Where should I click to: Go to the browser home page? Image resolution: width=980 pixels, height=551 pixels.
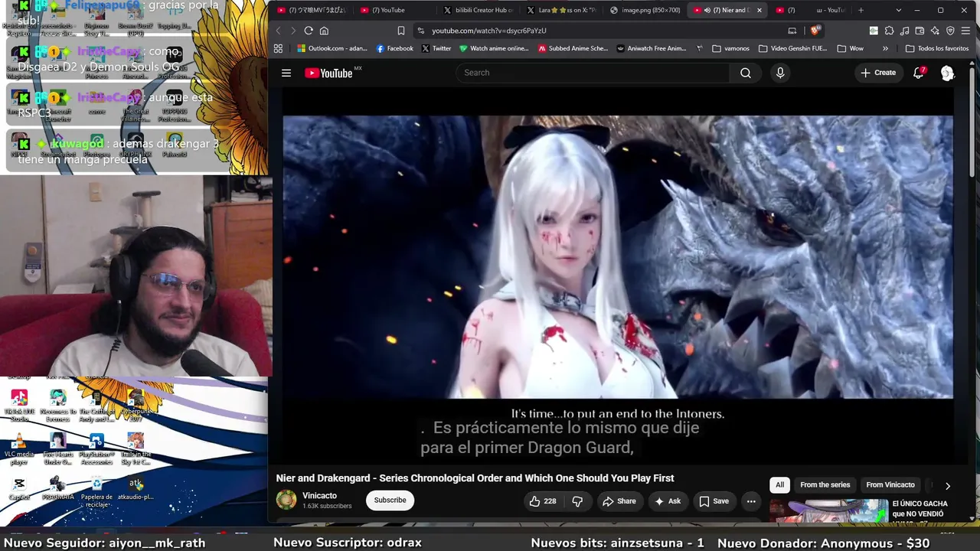[324, 31]
